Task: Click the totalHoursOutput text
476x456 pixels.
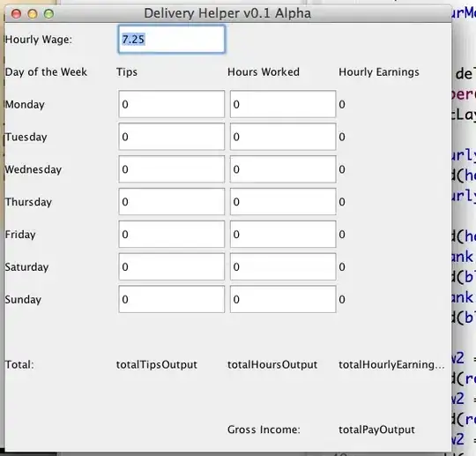Action: [x=272, y=364]
